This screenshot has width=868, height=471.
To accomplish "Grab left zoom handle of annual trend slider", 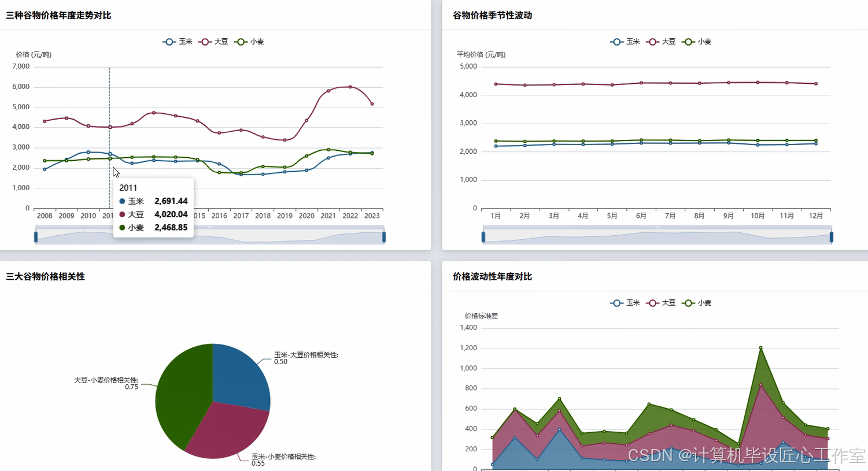I will click(x=36, y=237).
